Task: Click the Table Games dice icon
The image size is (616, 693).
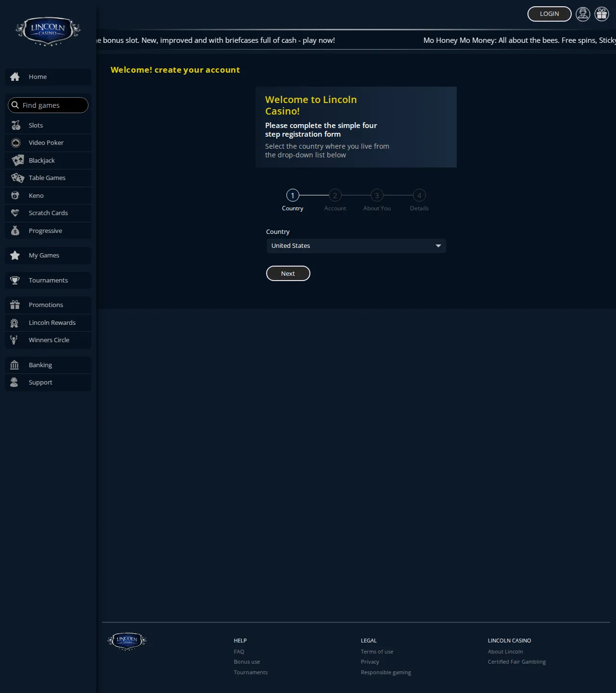Action: point(17,178)
